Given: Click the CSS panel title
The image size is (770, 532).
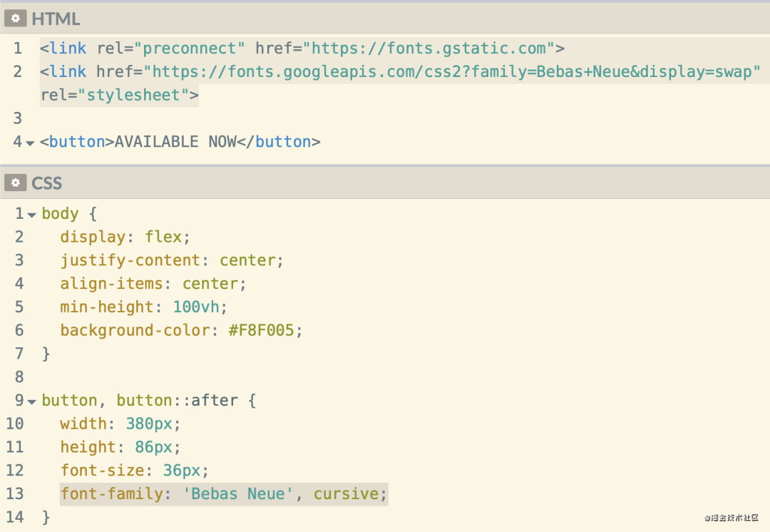Looking at the screenshot, I should click(x=46, y=183).
